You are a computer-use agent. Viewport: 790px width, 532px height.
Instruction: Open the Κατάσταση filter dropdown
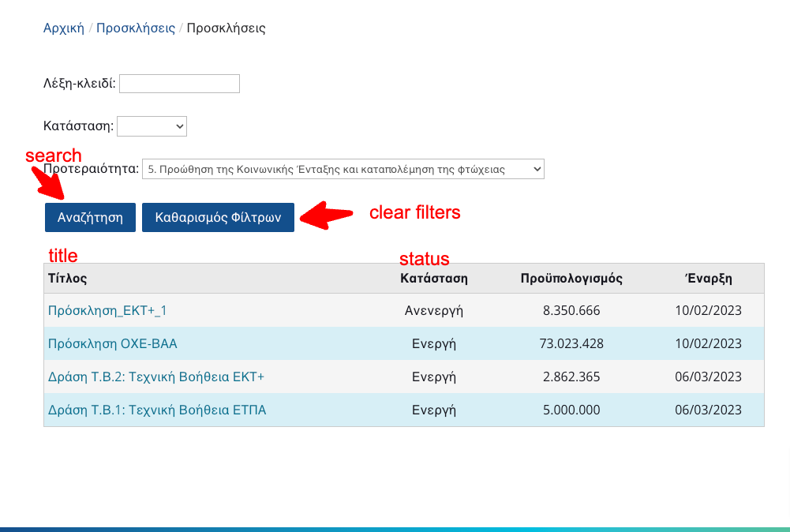click(152, 126)
